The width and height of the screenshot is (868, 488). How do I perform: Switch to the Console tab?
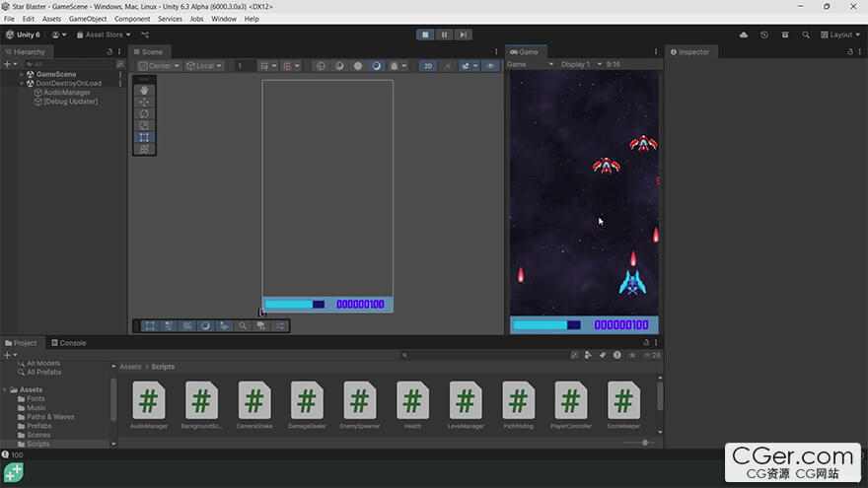[x=69, y=343]
